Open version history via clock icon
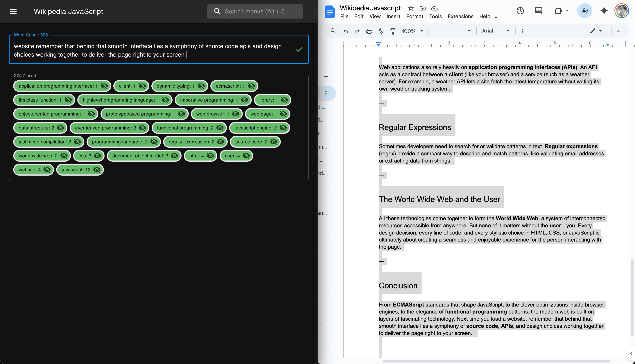Image resolution: width=635 pixels, height=364 pixels. [x=520, y=10]
